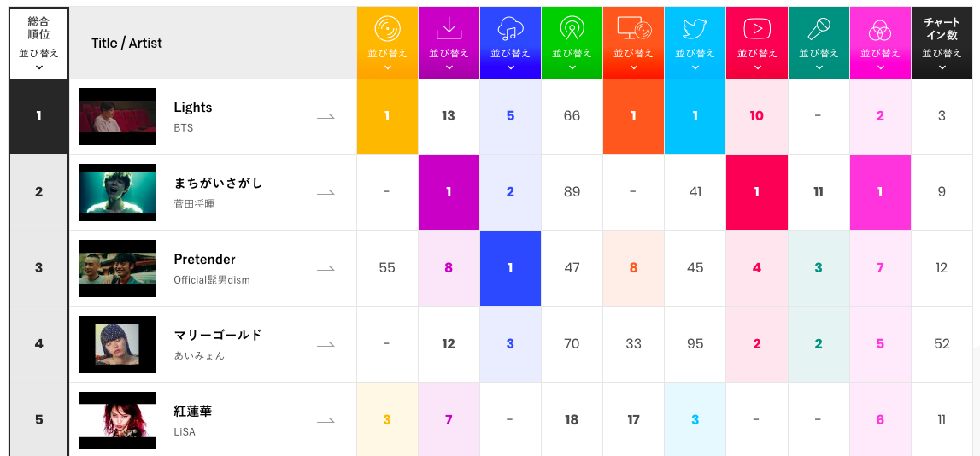Viewport: 980px width, 456px height.
Task: Expand the 並び替え sort under 総合順位
Action: click(x=38, y=58)
